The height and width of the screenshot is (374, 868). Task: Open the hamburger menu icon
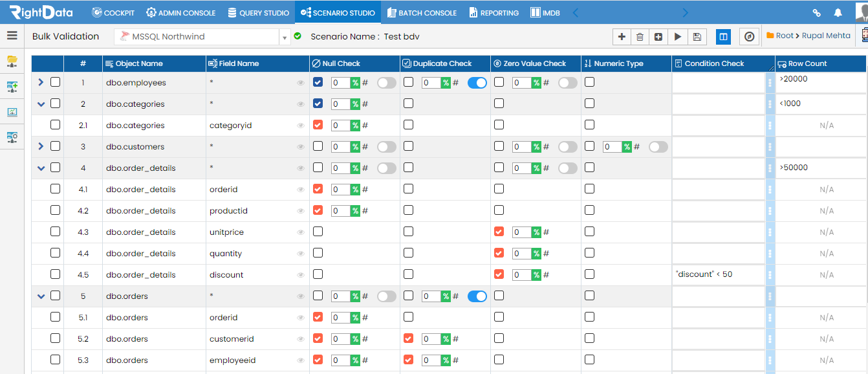[12, 36]
